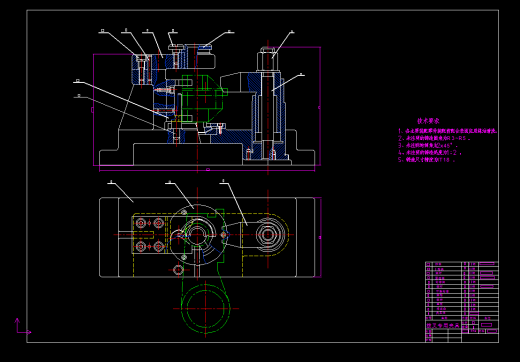Viewport: 520px width, 362px height.
Task: Select the top row of the parts list
Action: point(462,264)
